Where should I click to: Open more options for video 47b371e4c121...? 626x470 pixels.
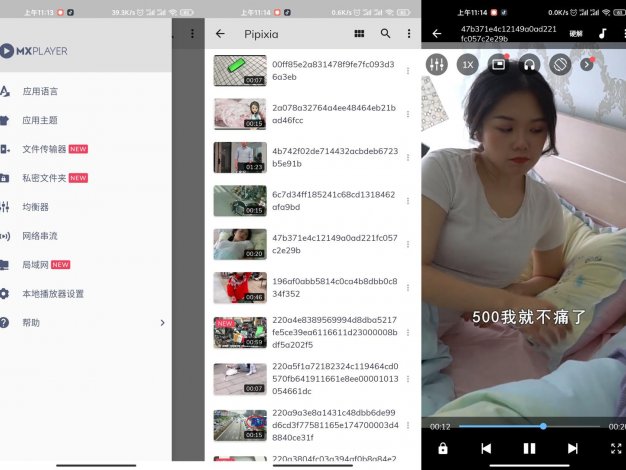click(408, 244)
